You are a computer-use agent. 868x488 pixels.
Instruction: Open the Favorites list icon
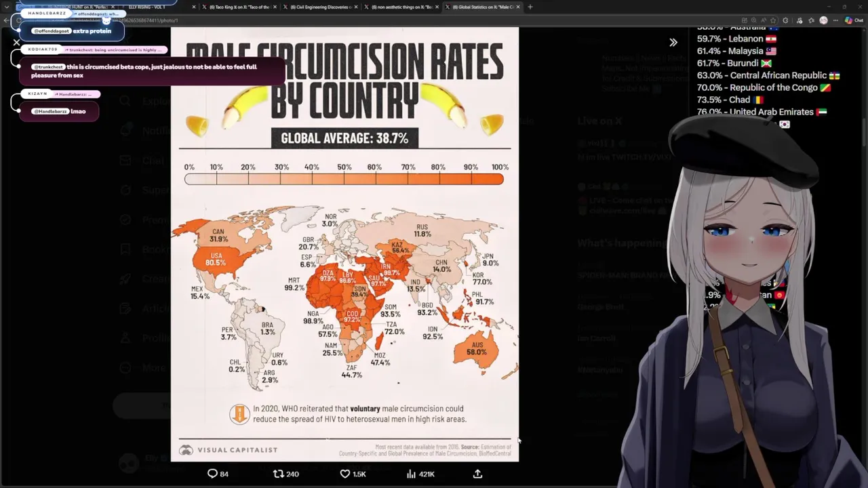[x=811, y=20]
